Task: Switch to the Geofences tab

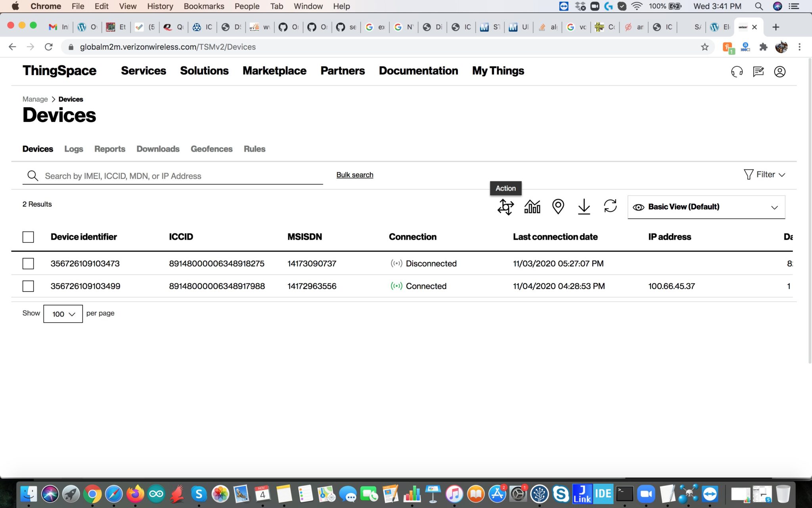Action: [x=211, y=149]
